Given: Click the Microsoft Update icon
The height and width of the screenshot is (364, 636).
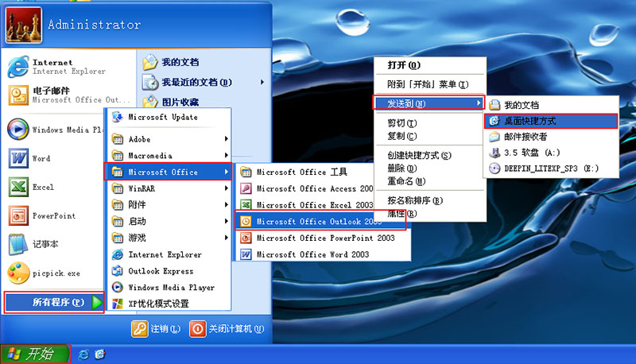Looking at the screenshot, I should (x=117, y=117).
